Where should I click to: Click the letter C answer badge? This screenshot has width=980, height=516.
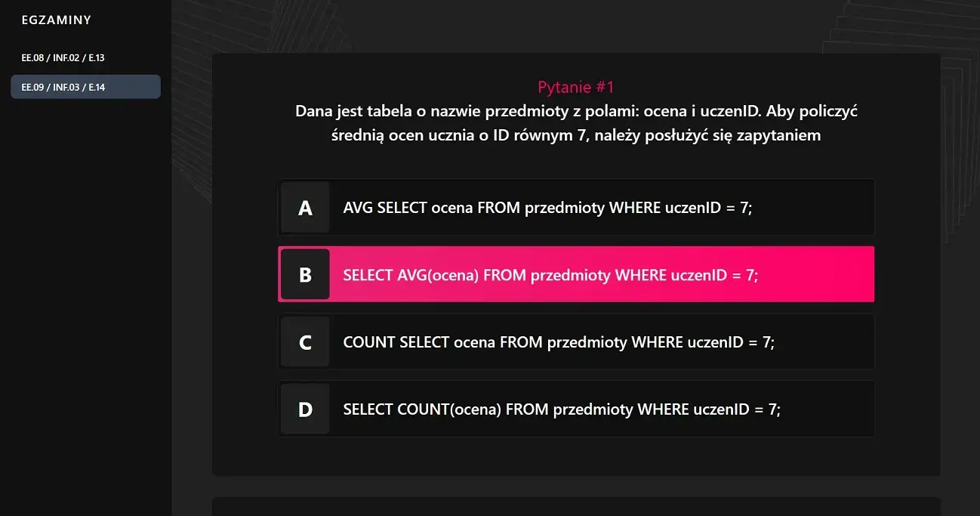tap(305, 342)
